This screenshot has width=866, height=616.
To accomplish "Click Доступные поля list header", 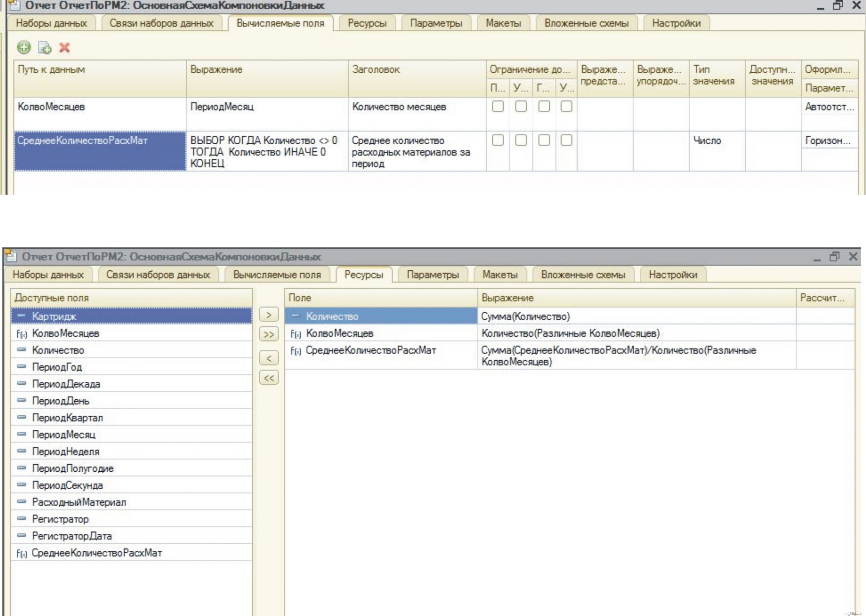I will (131, 298).
